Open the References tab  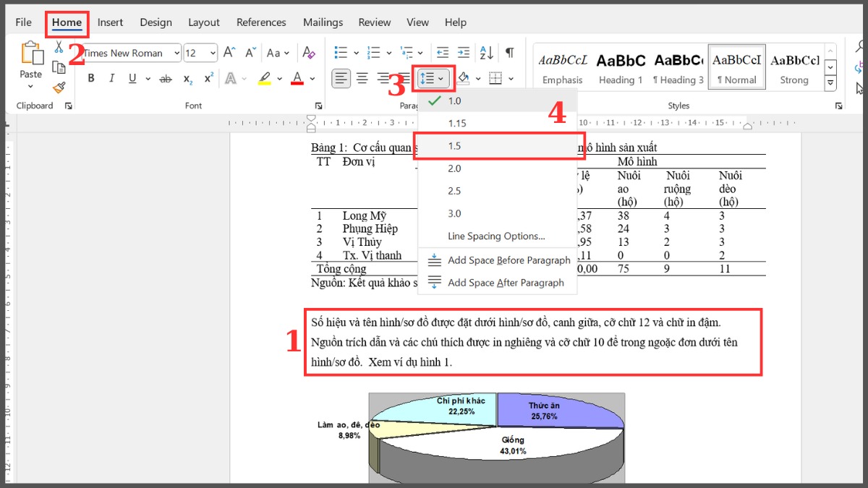click(x=261, y=22)
